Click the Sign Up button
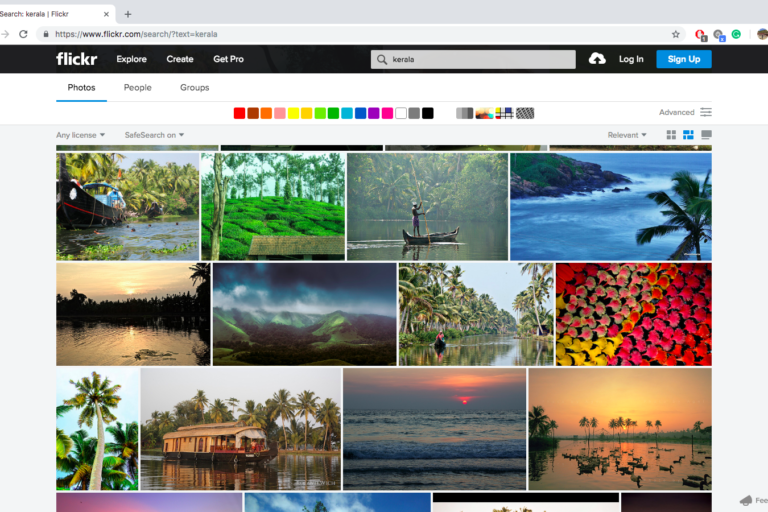Viewport: 768px width, 512px height. 684,59
